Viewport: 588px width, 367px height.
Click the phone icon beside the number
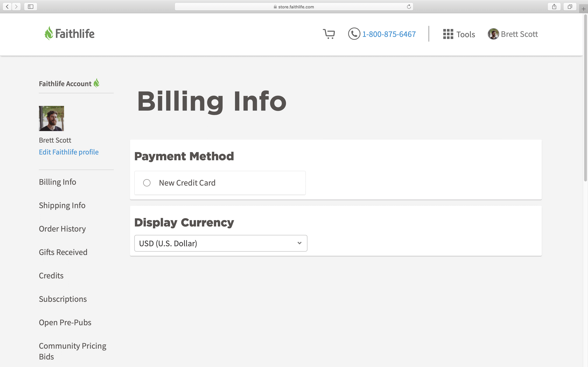[x=354, y=34]
